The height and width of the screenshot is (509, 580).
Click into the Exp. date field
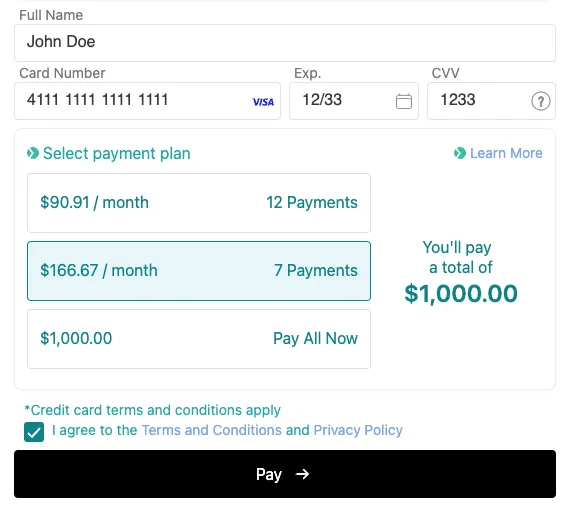354,101
